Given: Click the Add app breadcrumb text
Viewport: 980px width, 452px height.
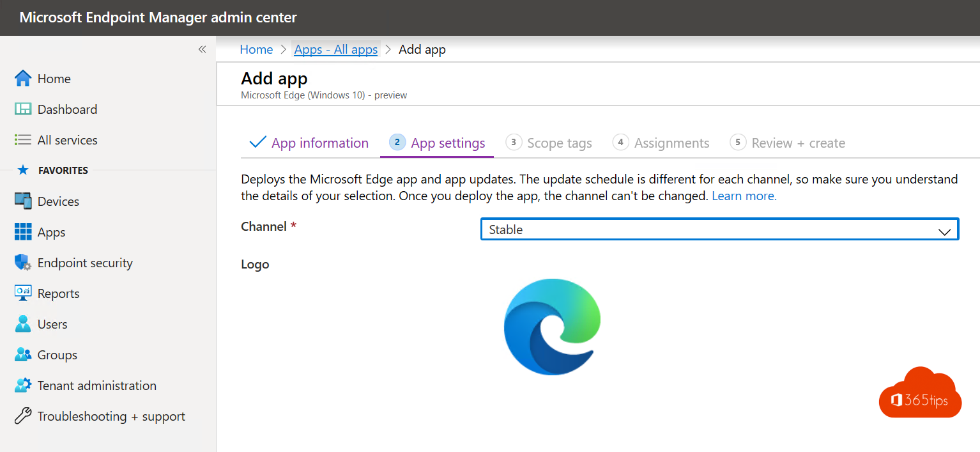Looking at the screenshot, I should [x=422, y=49].
